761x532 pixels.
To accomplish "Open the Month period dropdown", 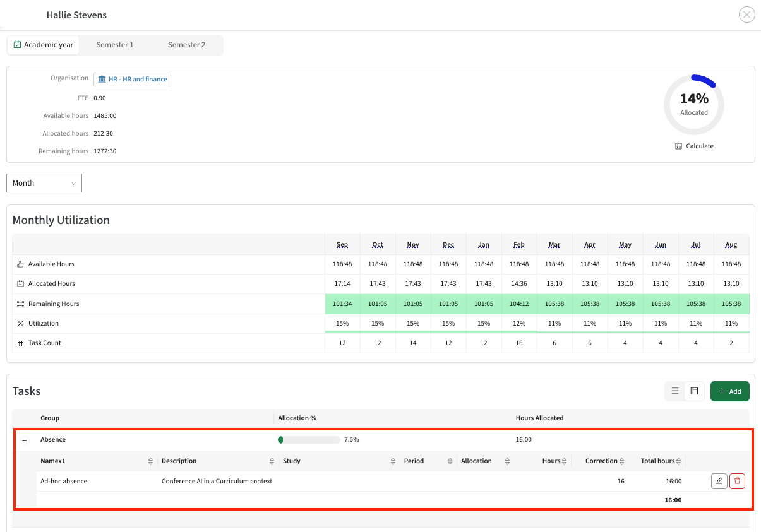I will [x=44, y=183].
